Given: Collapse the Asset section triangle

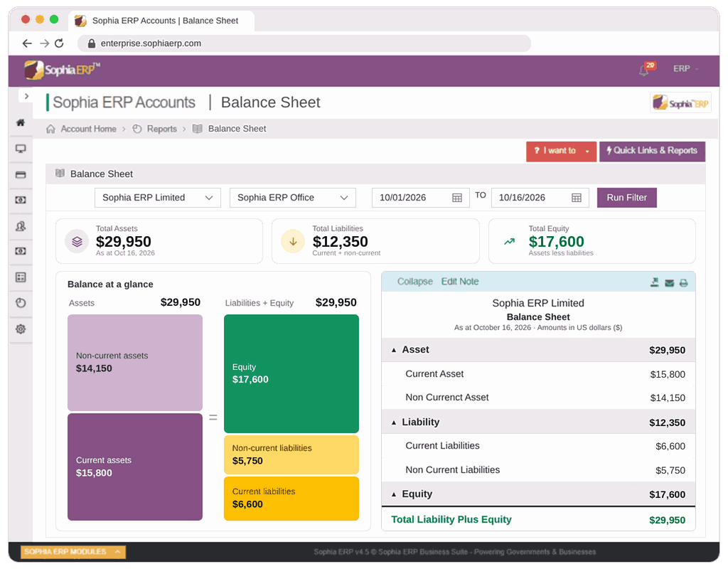Looking at the screenshot, I should pyautogui.click(x=394, y=350).
